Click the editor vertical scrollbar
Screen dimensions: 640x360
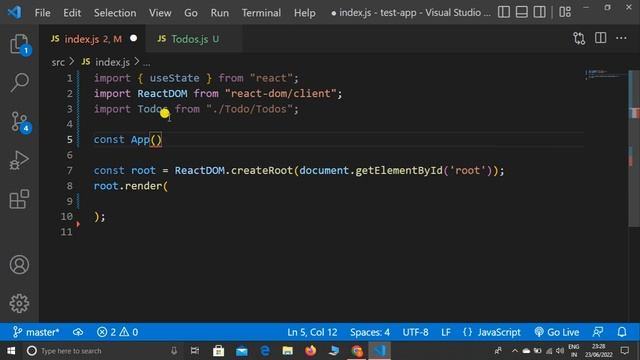click(x=634, y=149)
